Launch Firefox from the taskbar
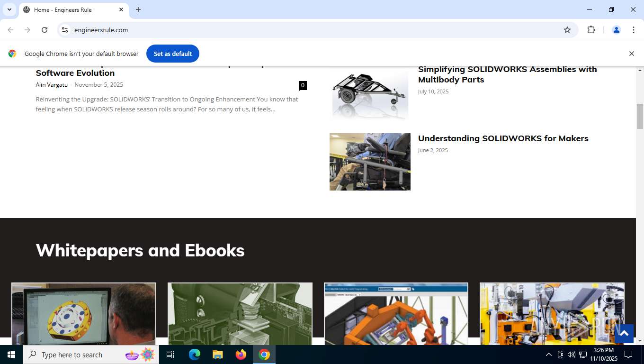The image size is (644, 364). pos(241,355)
